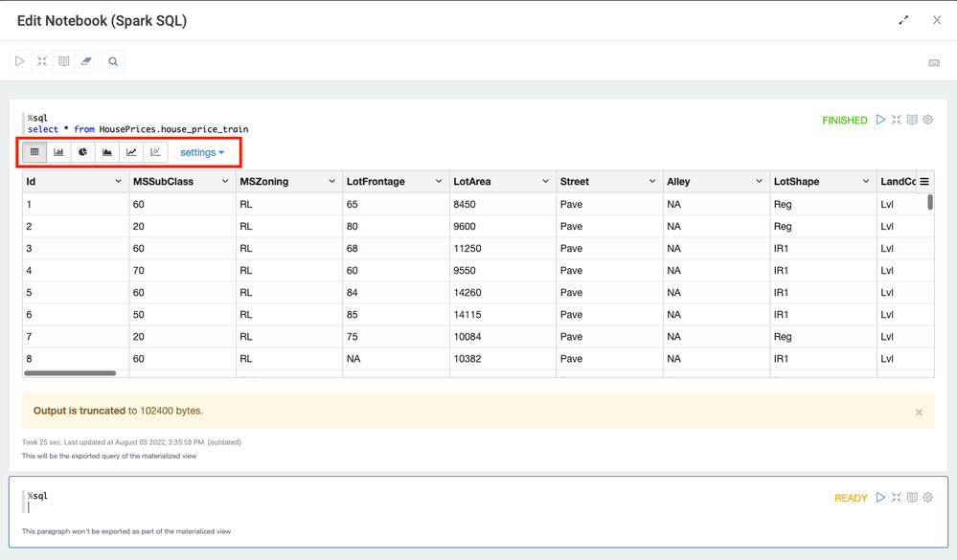Open the search magnifier in the toolbar
This screenshot has height=560, width=957.
(113, 61)
